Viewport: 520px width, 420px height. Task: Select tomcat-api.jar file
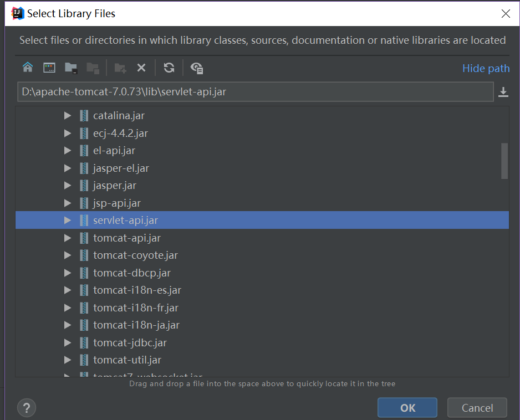coord(127,238)
